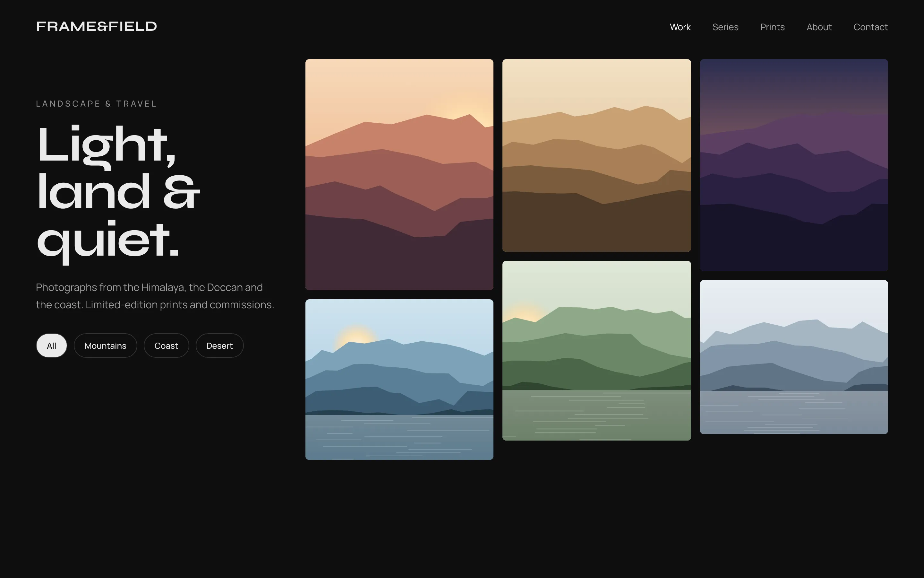
Task: Open the pale grey misty lake photo
Action: tap(794, 357)
